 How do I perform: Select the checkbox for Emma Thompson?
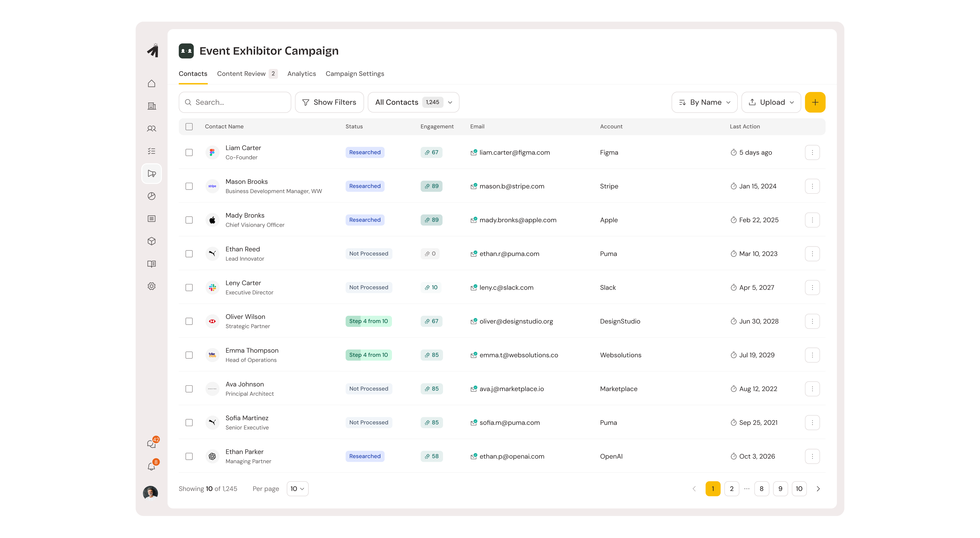[189, 355]
